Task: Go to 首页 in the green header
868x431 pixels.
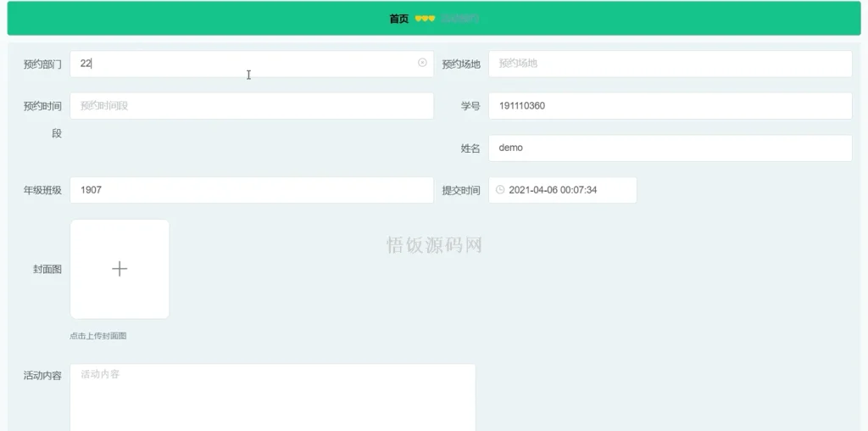Action: click(399, 19)
